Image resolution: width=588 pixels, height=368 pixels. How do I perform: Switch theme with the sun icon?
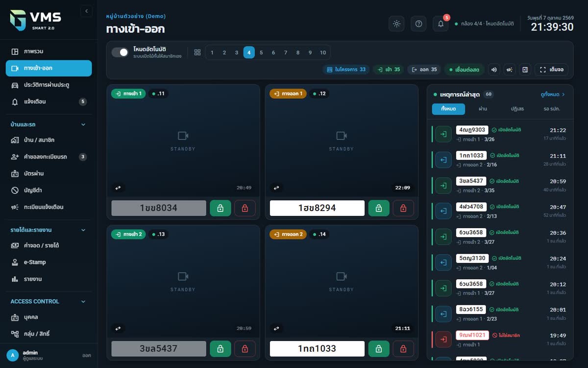coord(396,24)
